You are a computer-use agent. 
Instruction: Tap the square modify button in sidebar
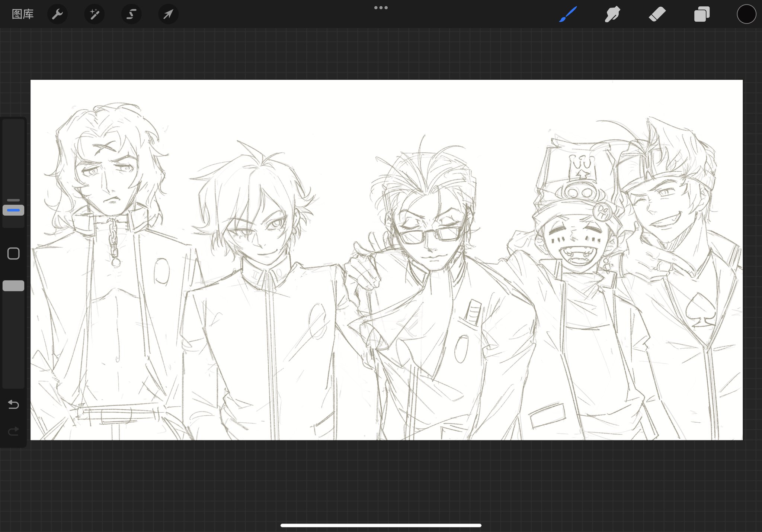(x=13, y=254)
